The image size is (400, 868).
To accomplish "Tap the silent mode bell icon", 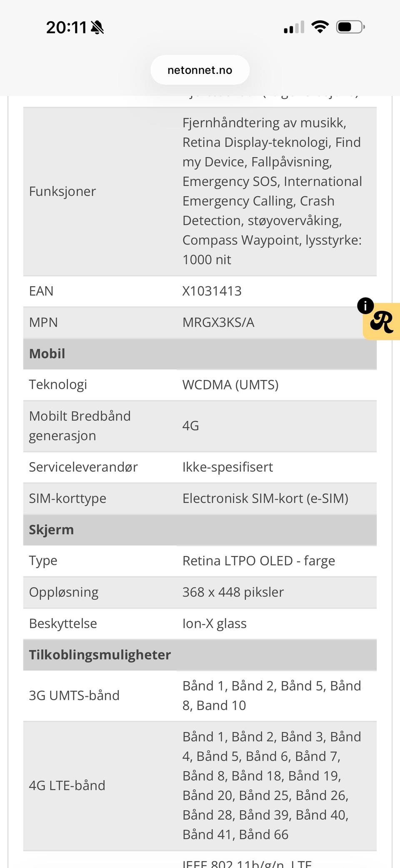I will tap(97, 28).
